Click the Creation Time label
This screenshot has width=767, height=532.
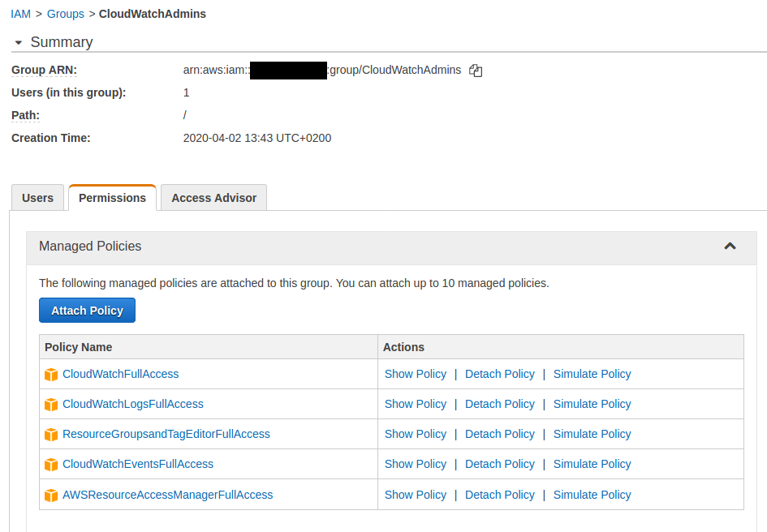51,139
